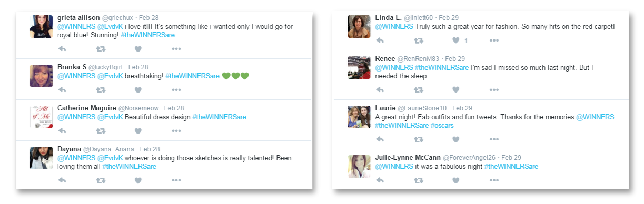Open more options on Julie-Lynne McCann's tweet
The width and height of the screenshot is (644, 204).
(x=494, y=180)
